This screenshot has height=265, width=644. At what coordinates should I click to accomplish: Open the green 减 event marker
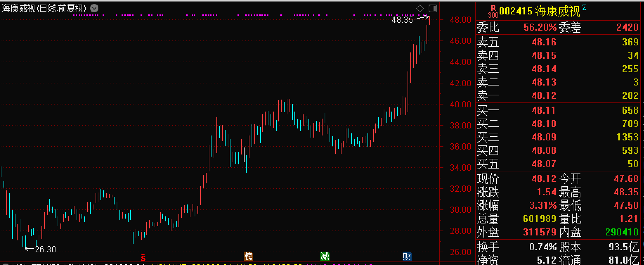tap(325, 256)
